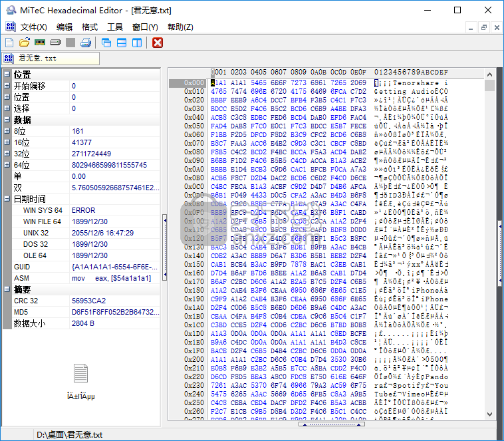
Task: Click the UNIX 32 date value
Action: (x=102, y=233)
